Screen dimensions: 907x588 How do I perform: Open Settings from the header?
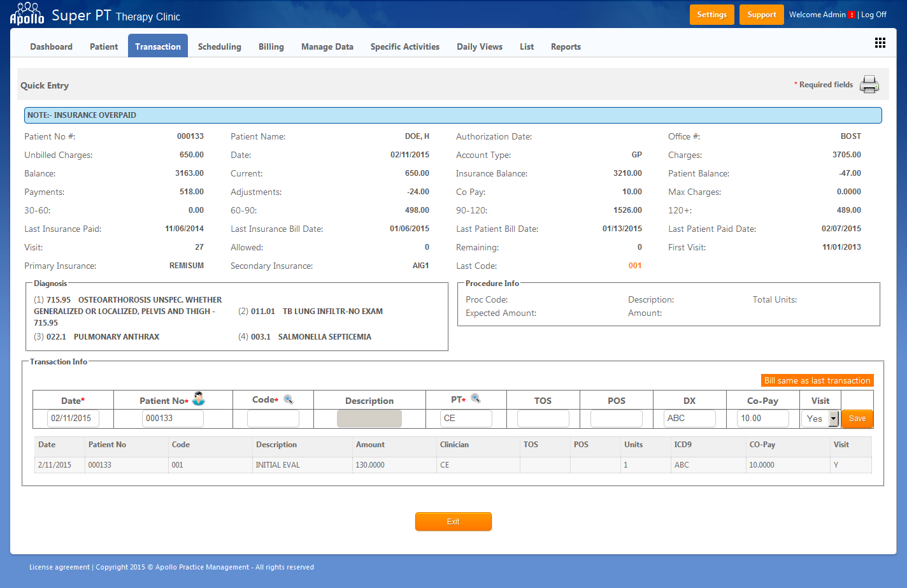pos(711,15)
